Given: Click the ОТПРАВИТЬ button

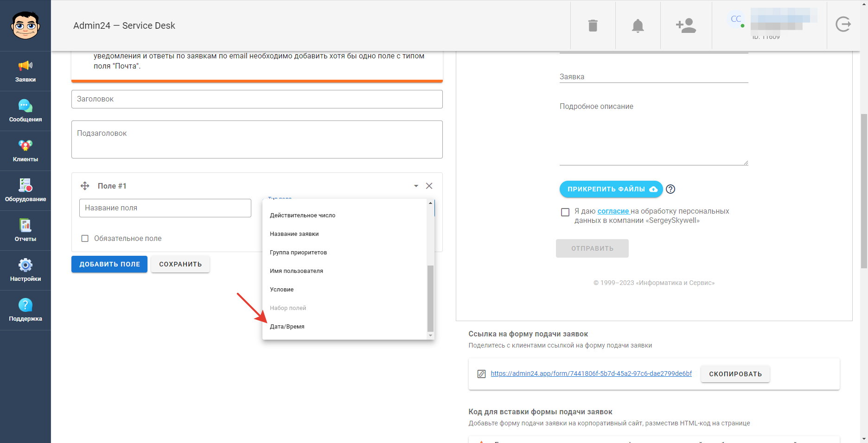Looking at the screenshot, I should pos(592,248).
